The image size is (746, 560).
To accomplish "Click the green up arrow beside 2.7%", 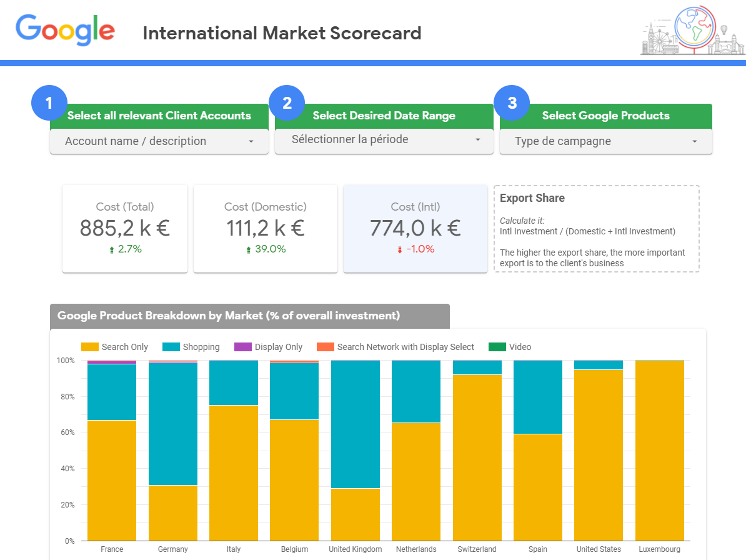I will tap(112, 250).
